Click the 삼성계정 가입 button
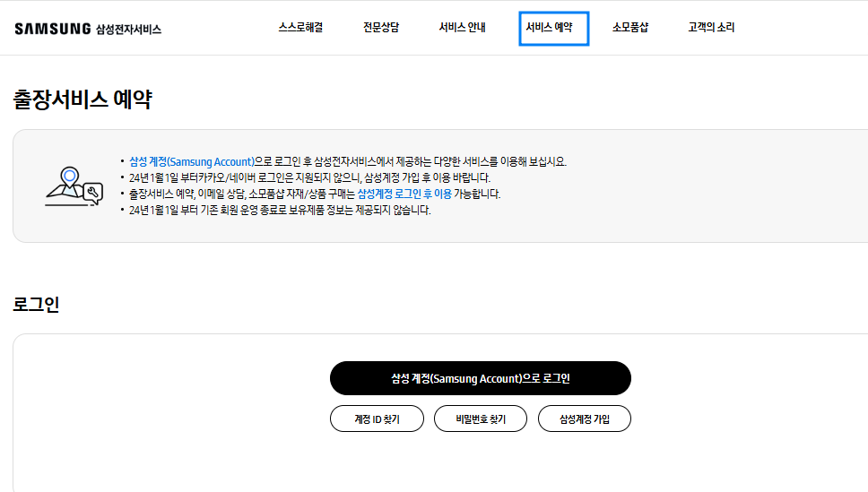 [585, 419]
